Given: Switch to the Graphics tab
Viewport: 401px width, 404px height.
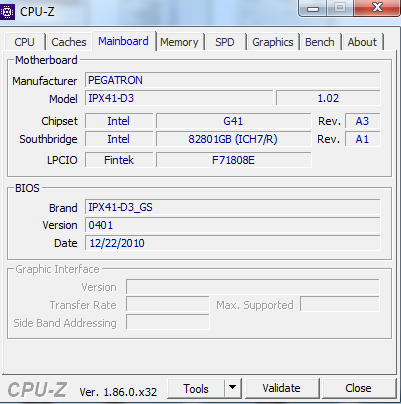Looking at the screenshot, I should point(273,42).
